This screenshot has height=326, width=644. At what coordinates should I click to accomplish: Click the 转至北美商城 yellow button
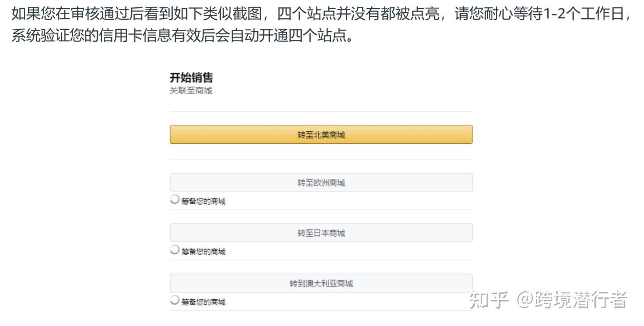tap(321, 134)
